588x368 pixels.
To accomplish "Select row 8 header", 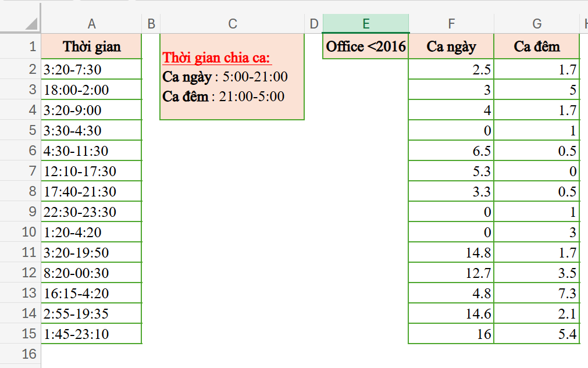I will click(x=30, y=191).
